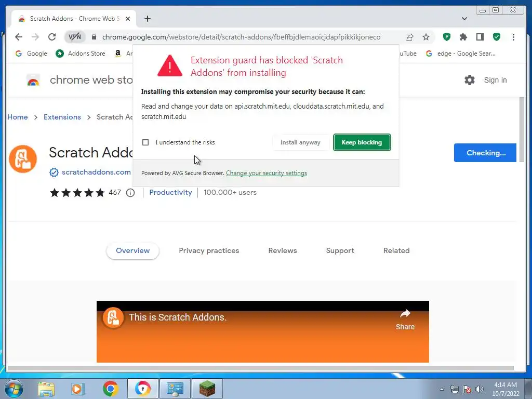Click the share page icon in address bar
532x399 pixels.
point(409,37)
